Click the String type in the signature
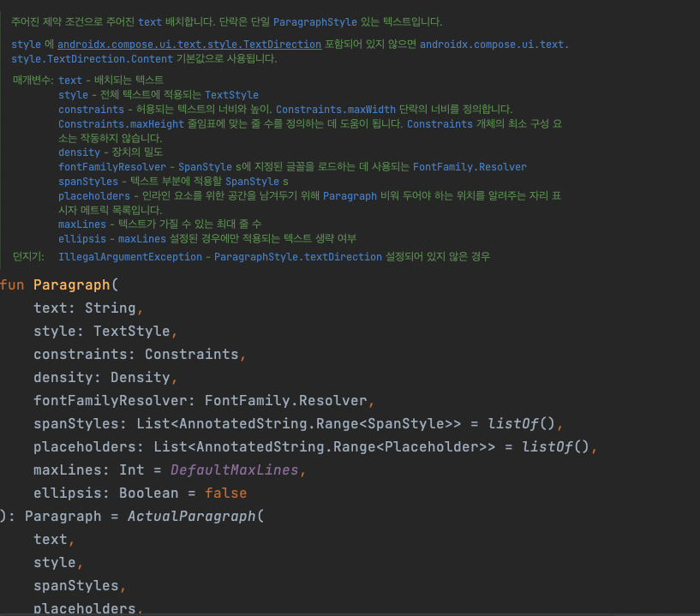 pos(111,308)
